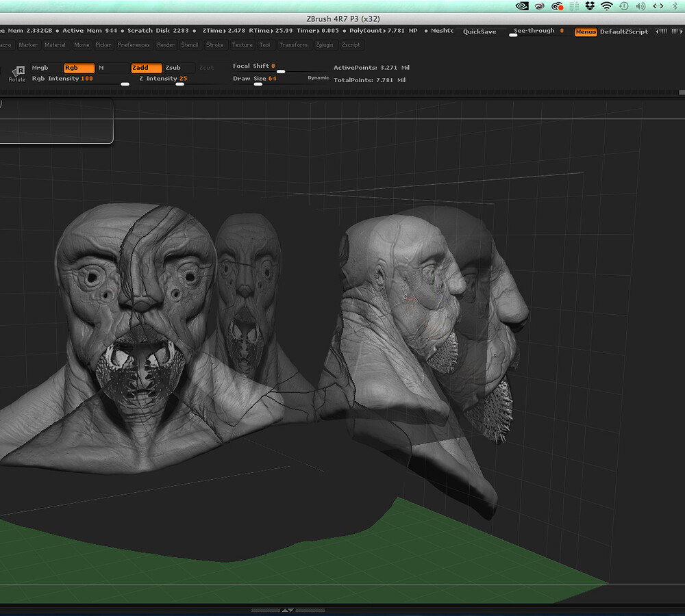Open the Preferences palette menu
Image resolution: width=685 pixels, height=616 pixels.
tap(134, 45)
